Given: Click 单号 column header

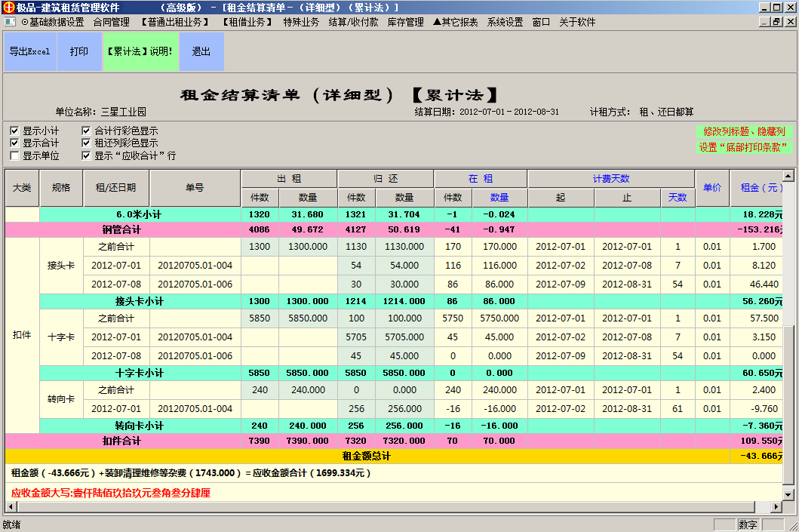Looking at the screenshot, I should [x=195, y=188].
